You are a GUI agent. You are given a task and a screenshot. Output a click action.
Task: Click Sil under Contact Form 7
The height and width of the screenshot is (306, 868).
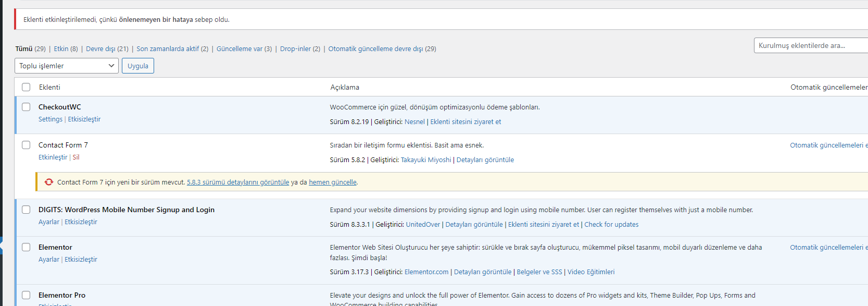[x=76, y=157]
